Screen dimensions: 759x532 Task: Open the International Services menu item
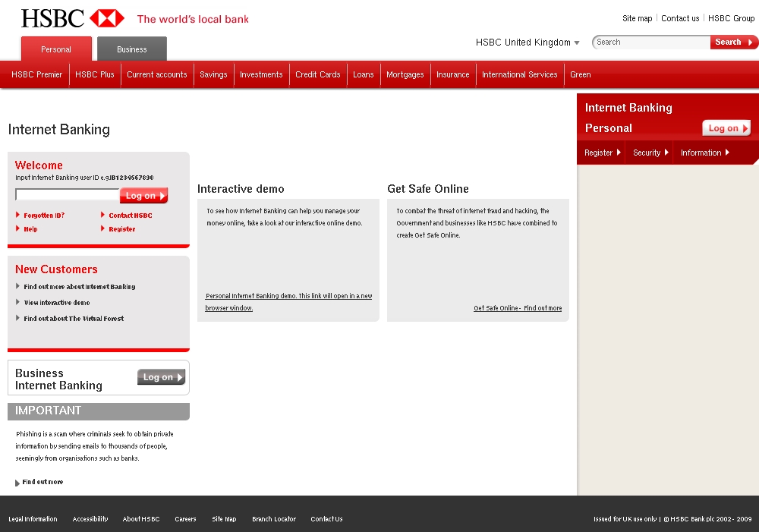(520, 74)
